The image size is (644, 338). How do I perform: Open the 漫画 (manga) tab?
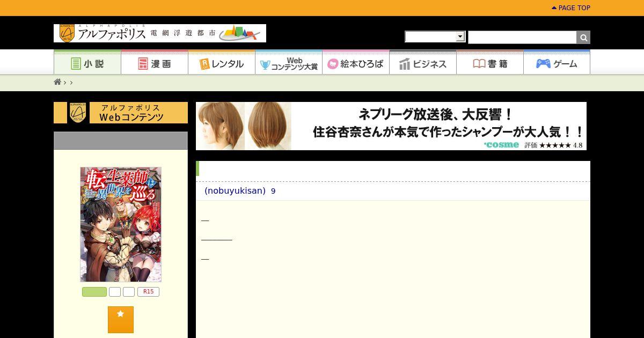(155, 63)
